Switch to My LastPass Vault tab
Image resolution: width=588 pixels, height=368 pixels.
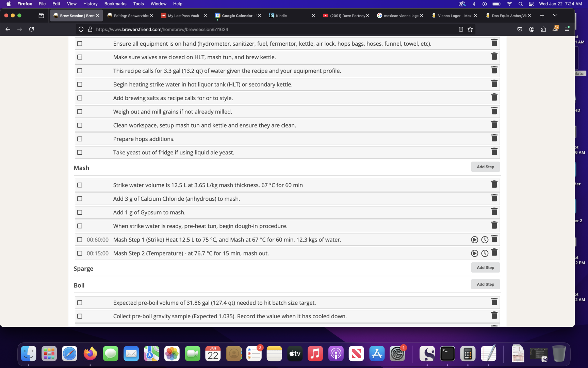pyautogui.click(x=184, y=16)
